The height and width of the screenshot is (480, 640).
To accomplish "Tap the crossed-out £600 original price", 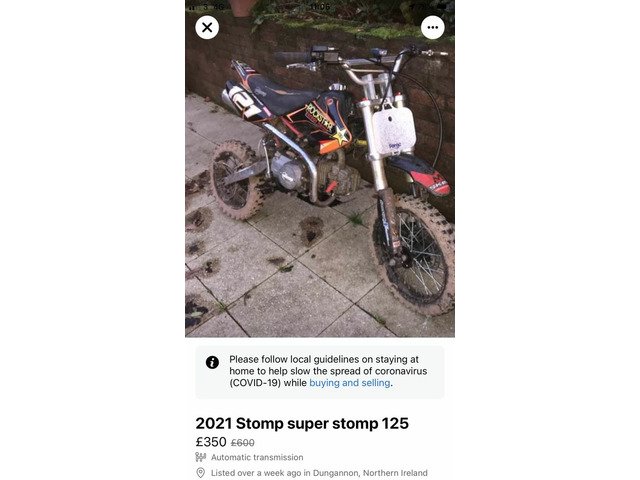I will pos(242,442).
